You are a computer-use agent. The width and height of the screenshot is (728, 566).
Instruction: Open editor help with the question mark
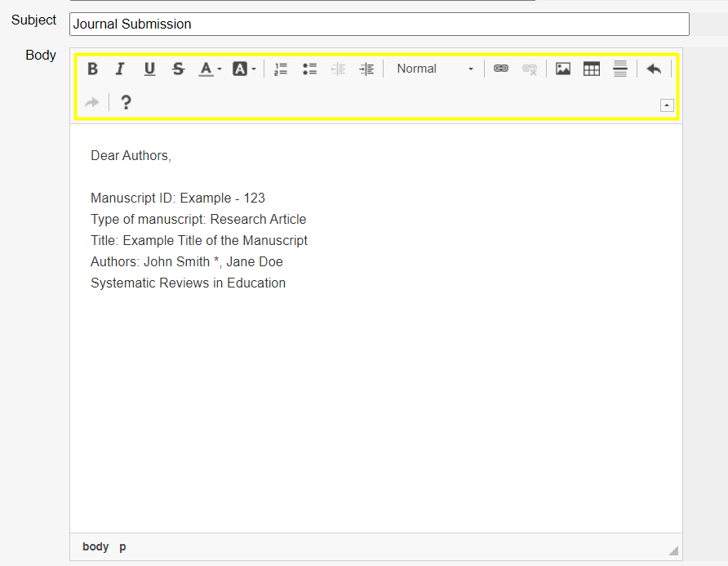[x=126, y=102]
